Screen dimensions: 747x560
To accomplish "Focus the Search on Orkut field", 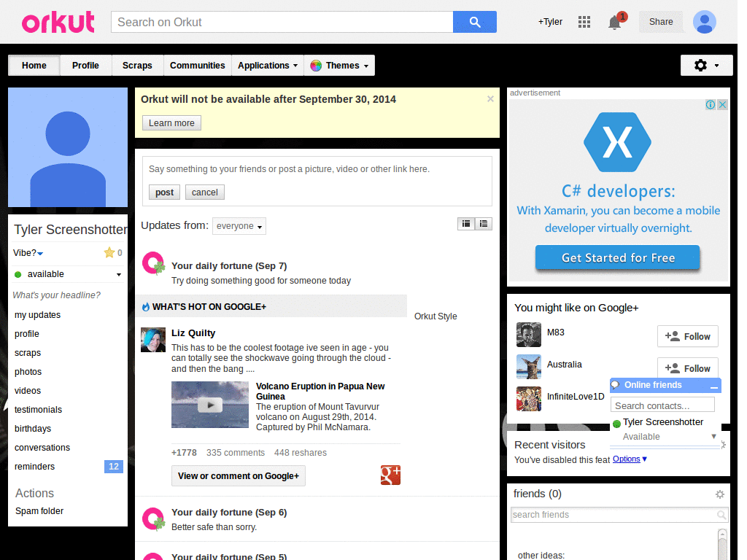I will (x=282, y=22).
